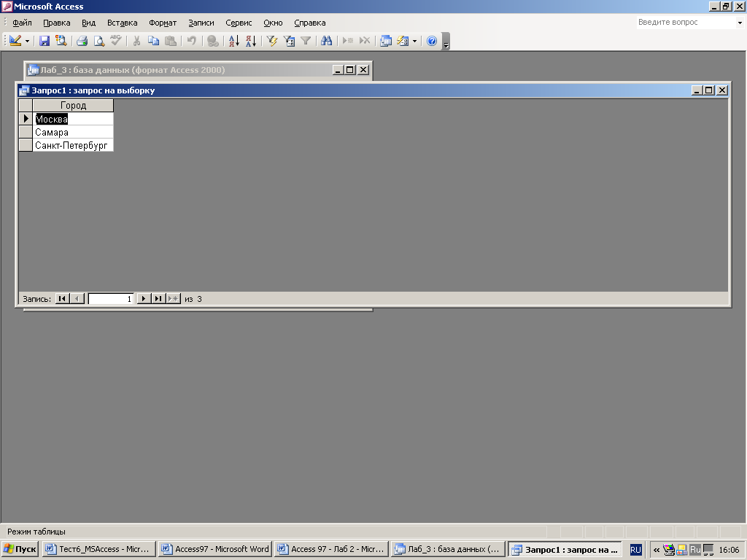The image size is (747, 560).
Task: Switch to Design view with the View icon
Action: (15, 41)
